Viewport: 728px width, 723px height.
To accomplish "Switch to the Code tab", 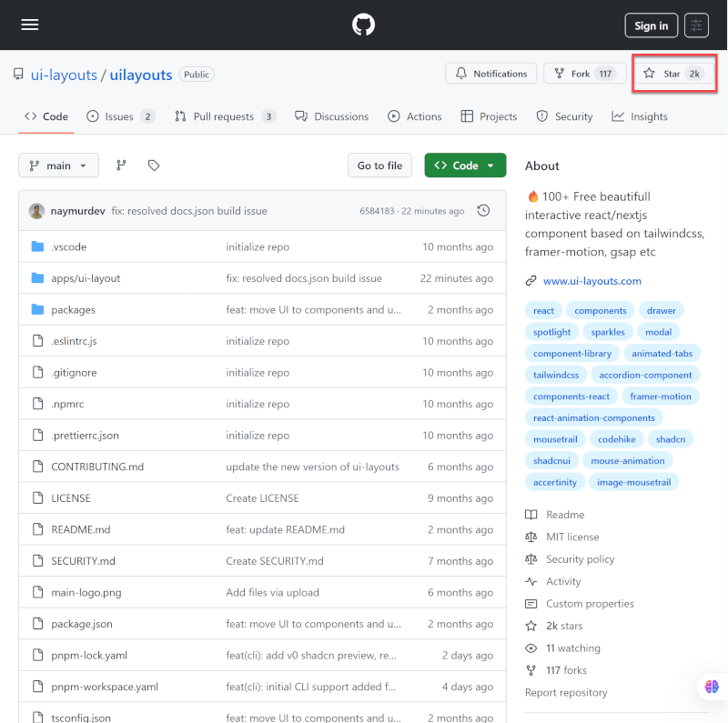I will [46, 116].
